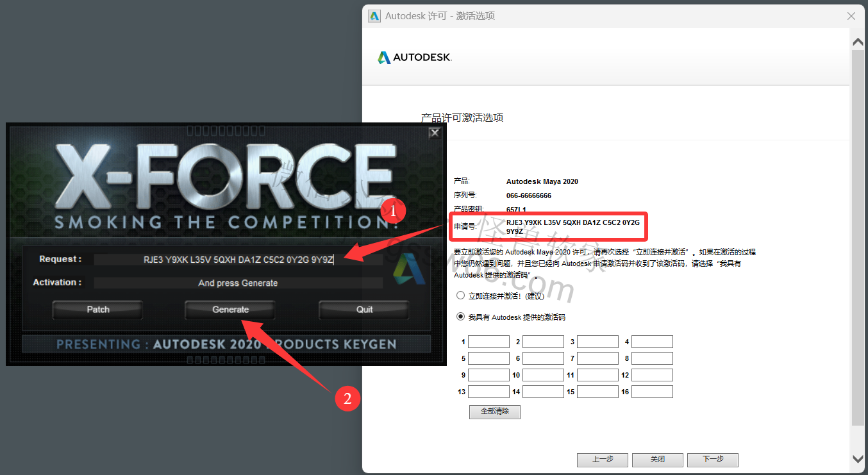Click activation code field 13
The width and height of the screenshot is (868, 475).
(488, 392)
